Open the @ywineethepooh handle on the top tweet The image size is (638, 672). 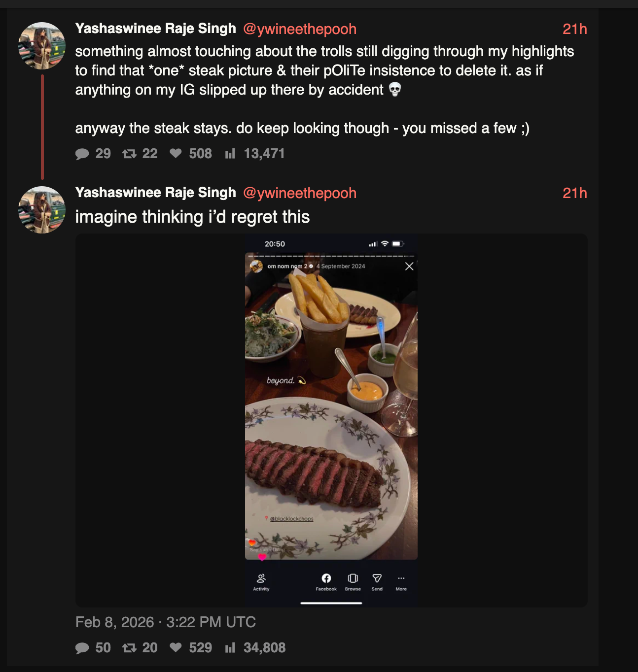300,29
